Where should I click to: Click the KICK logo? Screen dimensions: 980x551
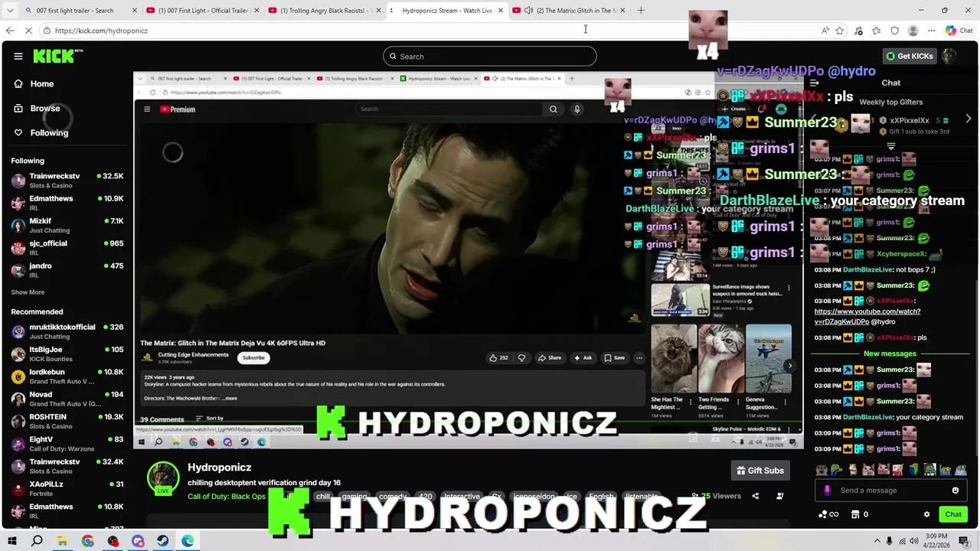coord(57,56)
